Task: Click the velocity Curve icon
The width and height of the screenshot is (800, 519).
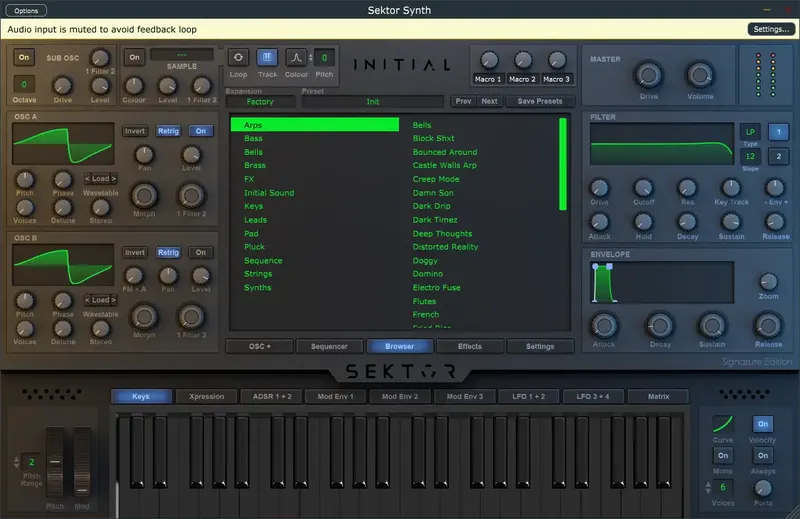Action: coord(723,424)
